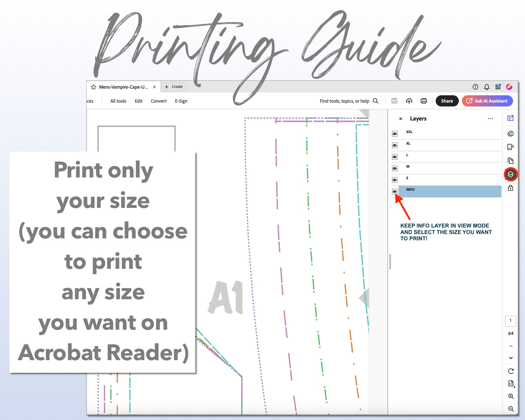Click the current page number box
525x420 pixels.
(x=510, y=321)
